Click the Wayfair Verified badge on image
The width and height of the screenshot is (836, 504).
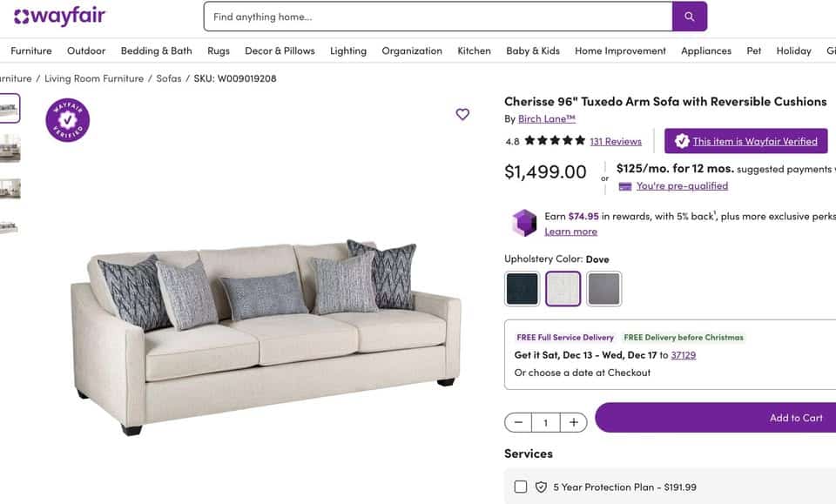[x=68, y=120]
